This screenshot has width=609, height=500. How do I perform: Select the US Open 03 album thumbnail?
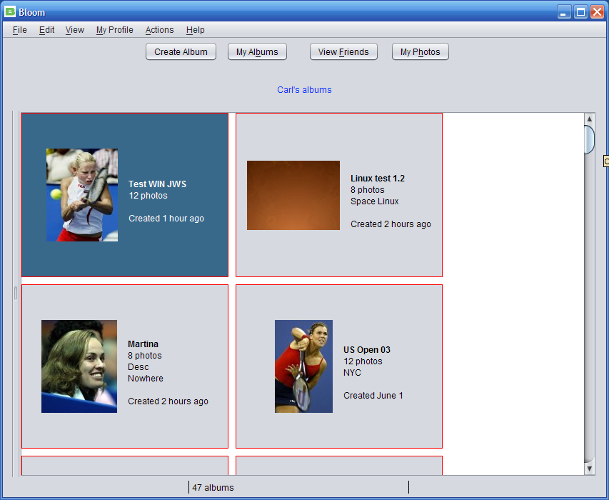304,366
